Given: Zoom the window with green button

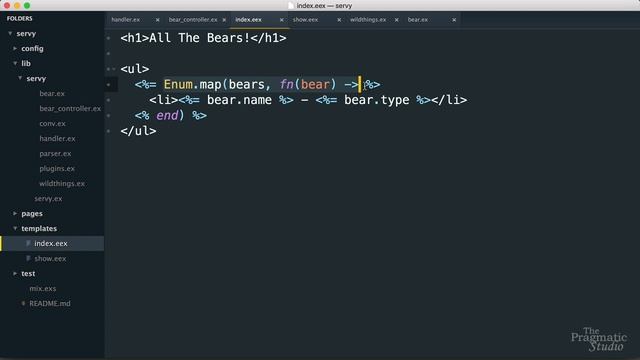Looking at the screenshot, I should 27,6.
